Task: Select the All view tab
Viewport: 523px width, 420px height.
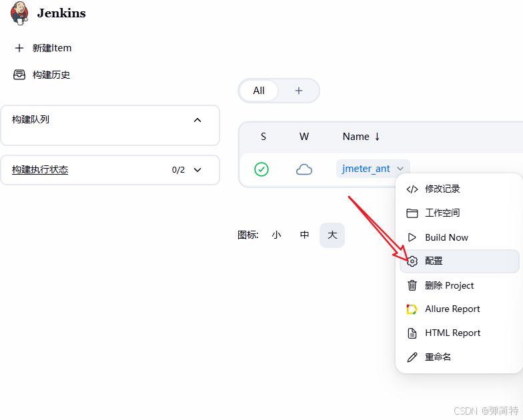Action: pyautogui.click(x=259, y=91)
